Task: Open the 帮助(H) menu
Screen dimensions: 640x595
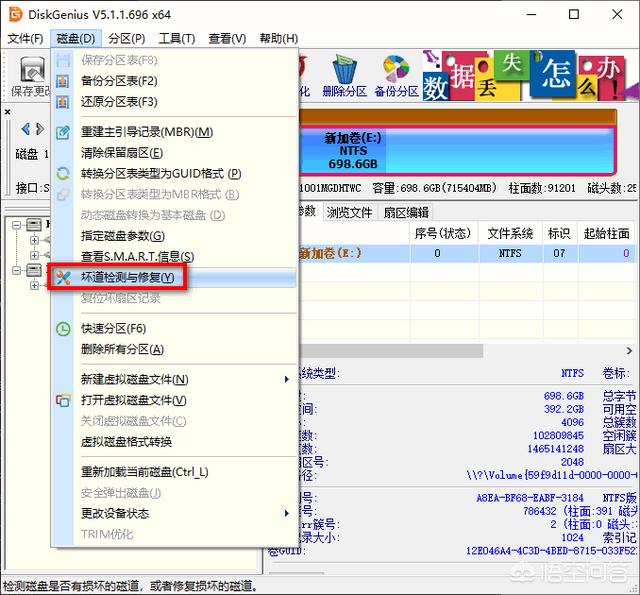Action: [x=279, y=39]
